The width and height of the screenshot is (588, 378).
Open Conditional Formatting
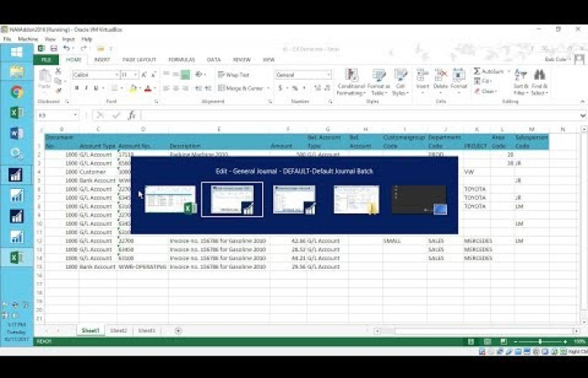click(x=351, y=82)
